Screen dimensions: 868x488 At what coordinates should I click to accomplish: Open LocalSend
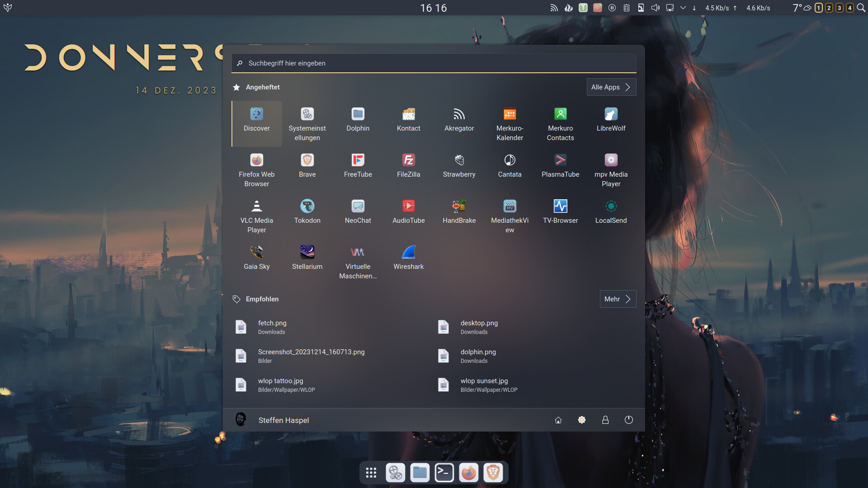click(611, 212)
